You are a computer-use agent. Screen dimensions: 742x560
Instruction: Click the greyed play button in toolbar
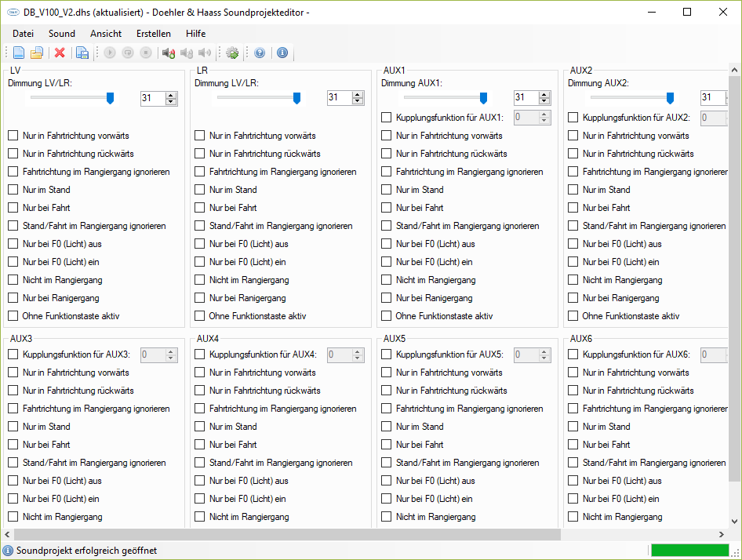tap(110, 53)
